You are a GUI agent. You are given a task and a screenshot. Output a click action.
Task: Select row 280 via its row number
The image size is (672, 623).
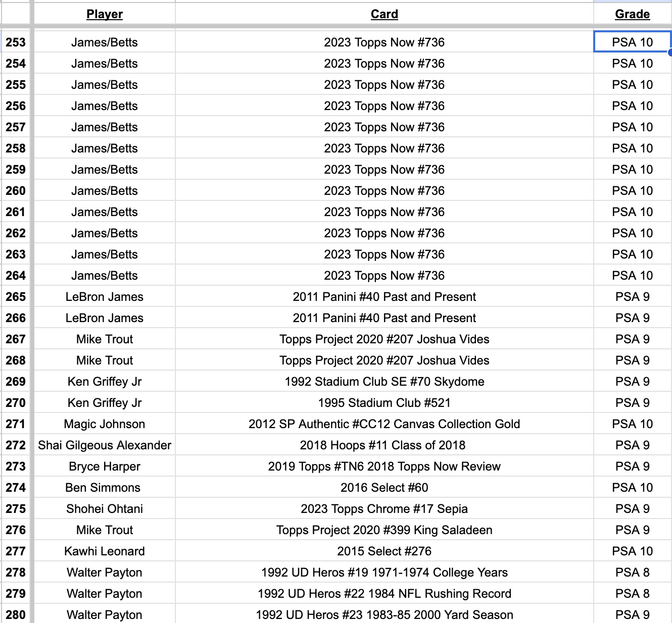[16, 614]
